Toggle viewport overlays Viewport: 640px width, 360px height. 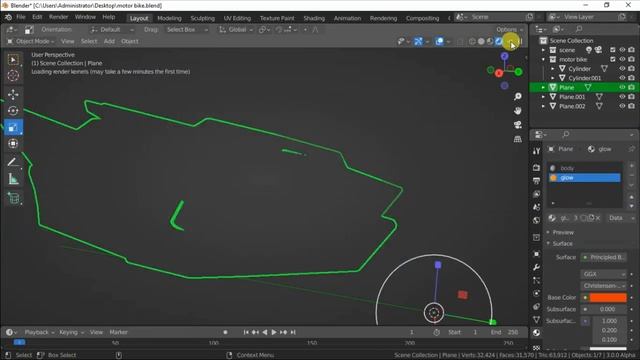click(439, 41)
